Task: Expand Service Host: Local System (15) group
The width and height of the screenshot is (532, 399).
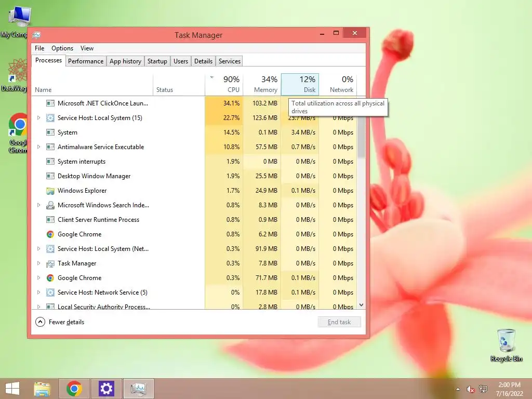Action: pos(38,118)
